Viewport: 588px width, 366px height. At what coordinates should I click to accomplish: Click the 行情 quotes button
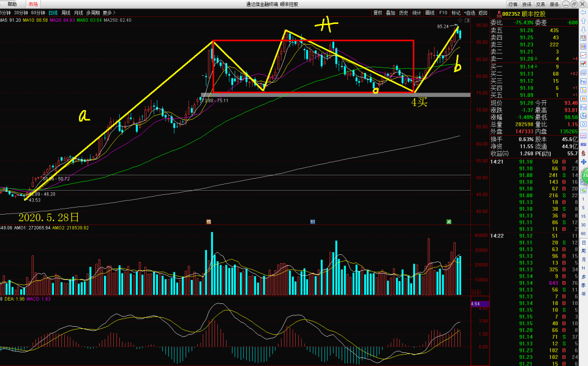pos(513,4)
